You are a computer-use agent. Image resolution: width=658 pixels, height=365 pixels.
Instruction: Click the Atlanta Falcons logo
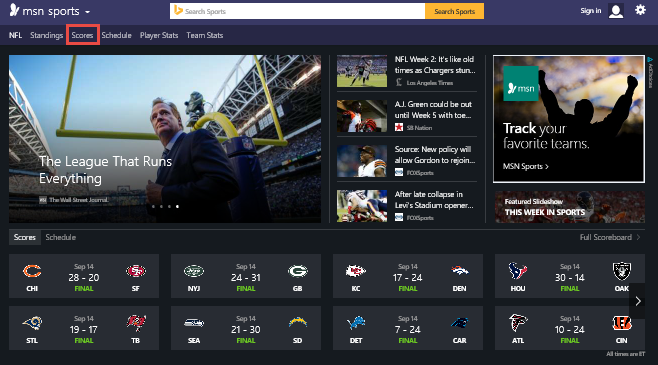pyautogui.click(x=518, y=323)
